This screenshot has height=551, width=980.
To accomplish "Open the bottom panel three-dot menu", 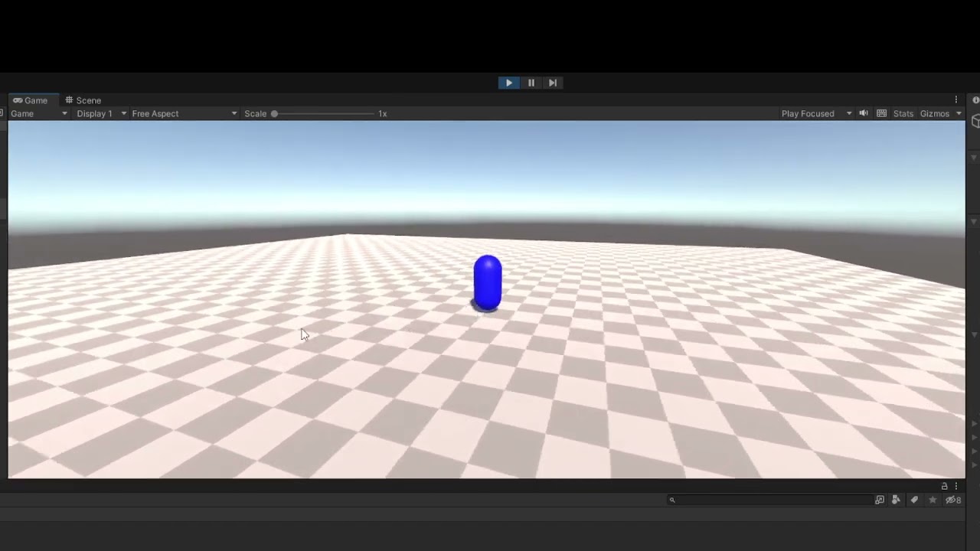I will [956, 486].
